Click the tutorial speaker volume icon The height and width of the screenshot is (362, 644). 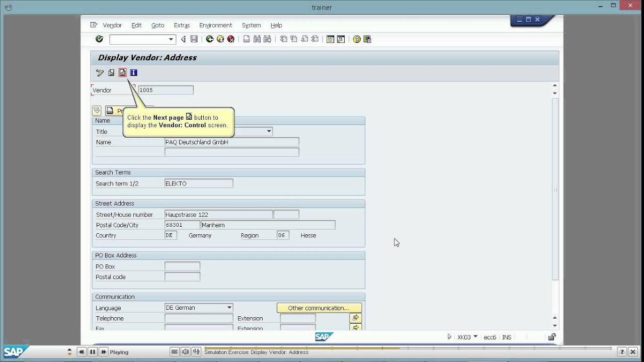pyautogui.click(x=186, y=352)
